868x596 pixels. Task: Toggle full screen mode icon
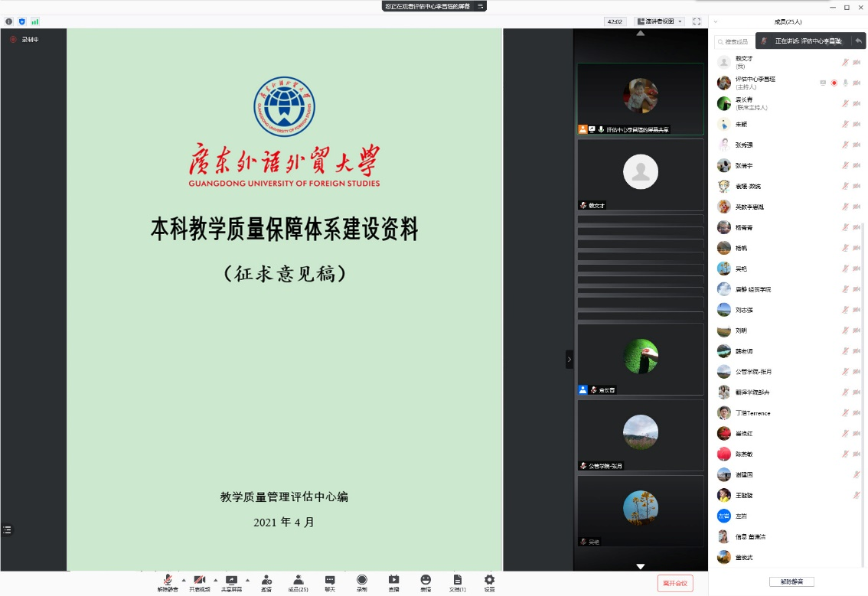pos(697,21)
